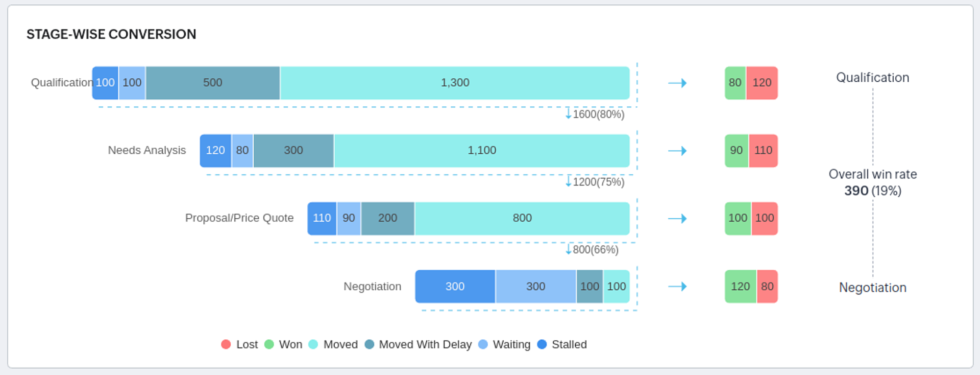Click the Overall win rate 390 (19%) text
The image size is (980, 375).
[x=873, y=183]
